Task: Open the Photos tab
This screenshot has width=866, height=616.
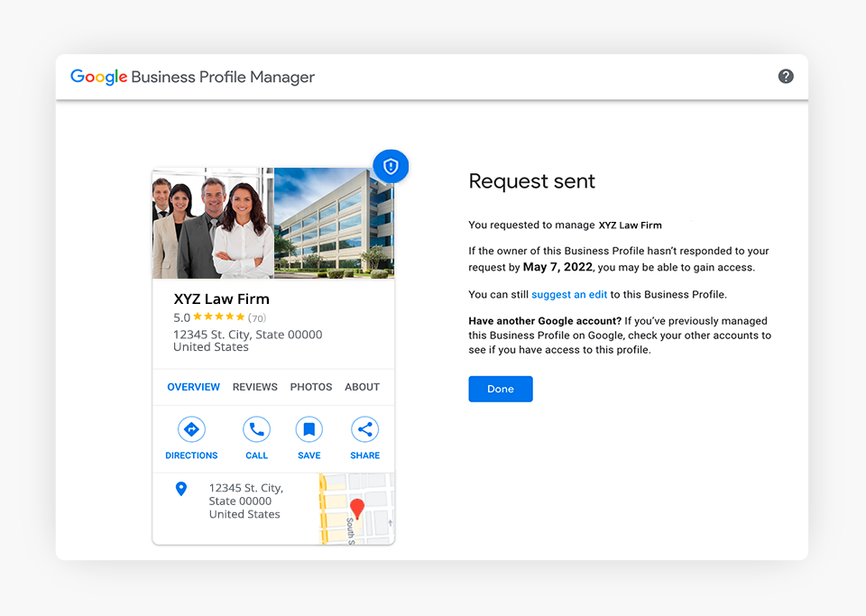Action: click(x=311, y=387)
